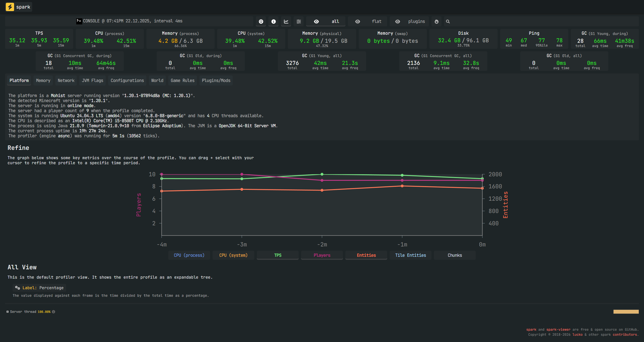Open the lucko author link
644x342 pixels.
(x=577, y=334)
